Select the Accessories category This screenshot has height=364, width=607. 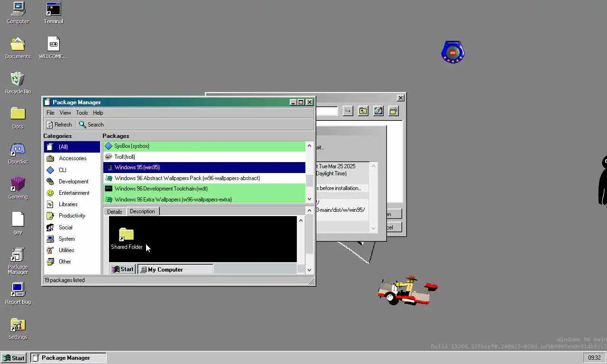pyautogui.click(x=72, y=158)
